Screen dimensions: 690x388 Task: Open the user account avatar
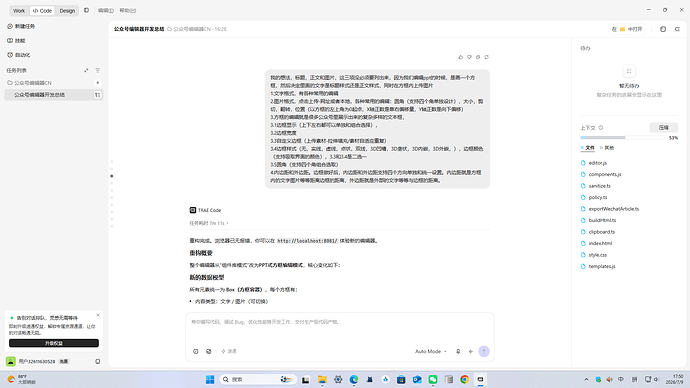(11, 361)
